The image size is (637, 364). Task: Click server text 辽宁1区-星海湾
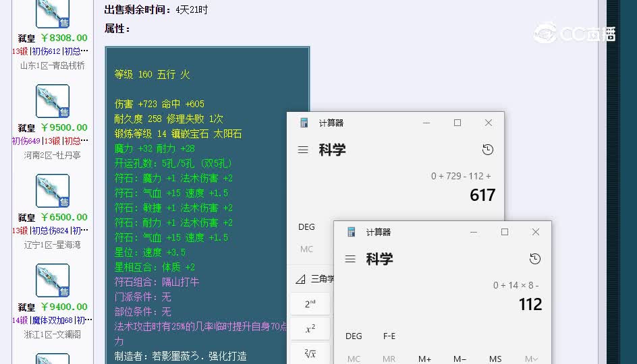pos(53,245)
